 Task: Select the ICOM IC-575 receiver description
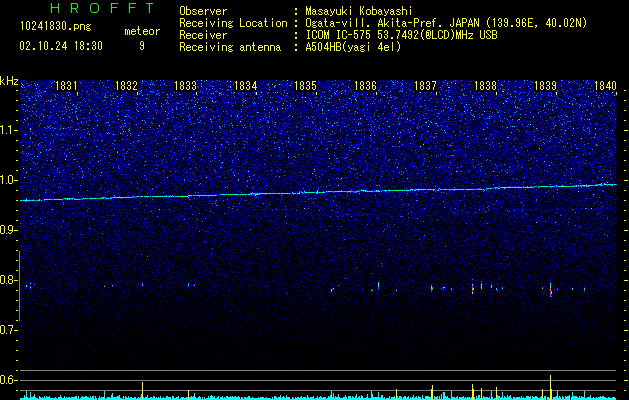[401, 35]
